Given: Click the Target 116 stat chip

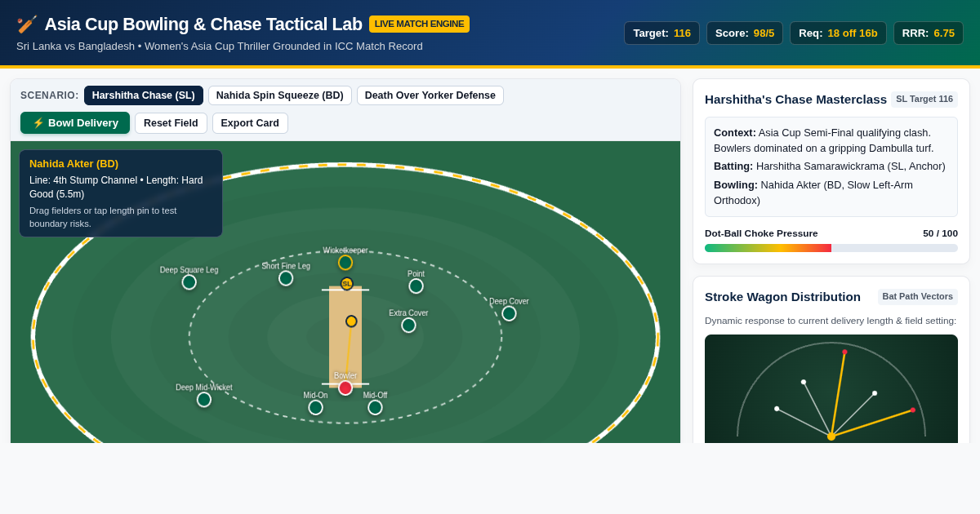Looking at the screenshot, I should (x=661, y=33).
